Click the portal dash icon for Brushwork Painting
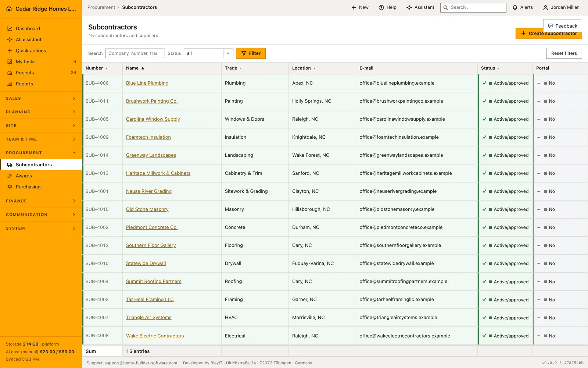588x368 pixels. point(539,101)
